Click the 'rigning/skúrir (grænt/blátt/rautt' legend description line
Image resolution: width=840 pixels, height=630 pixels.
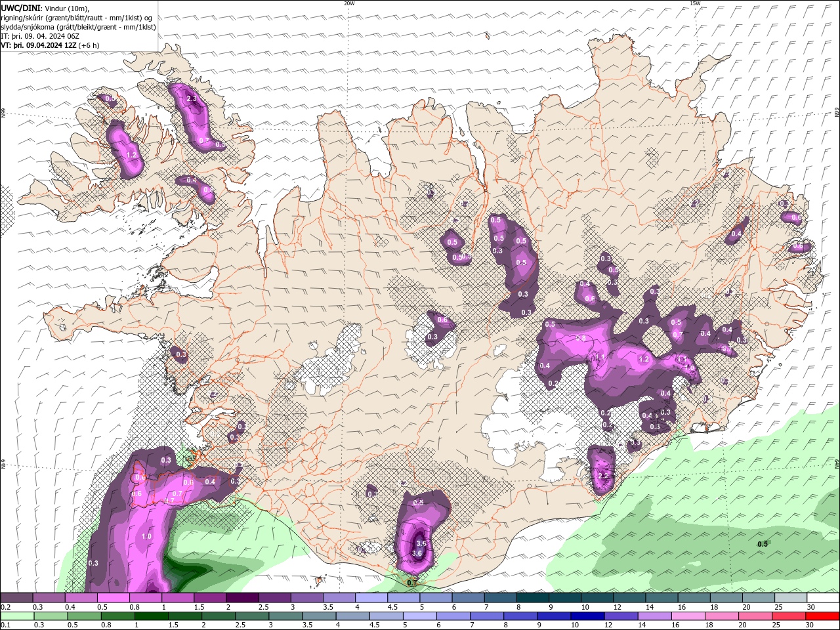pyautogui.click(x=77, y=18)
